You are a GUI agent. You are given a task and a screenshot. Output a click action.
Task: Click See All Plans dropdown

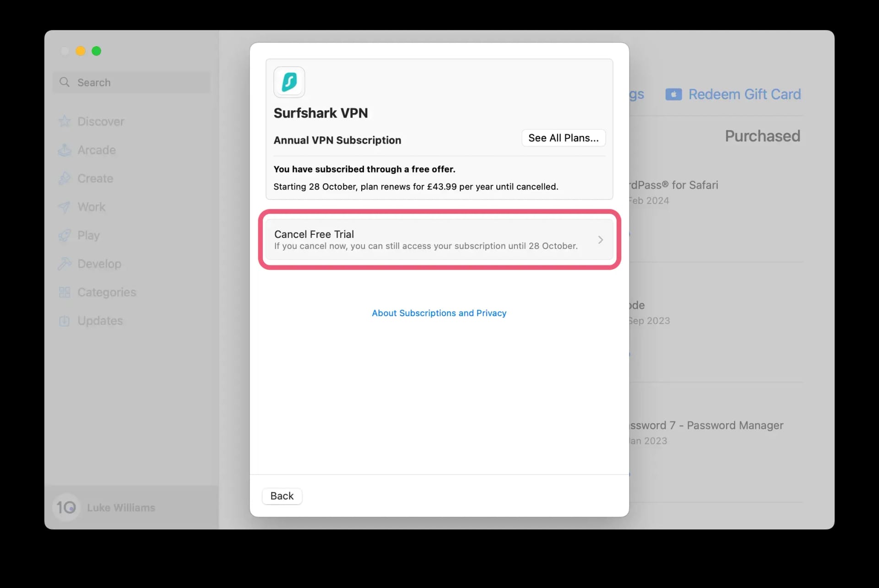[x=562, y=138]
